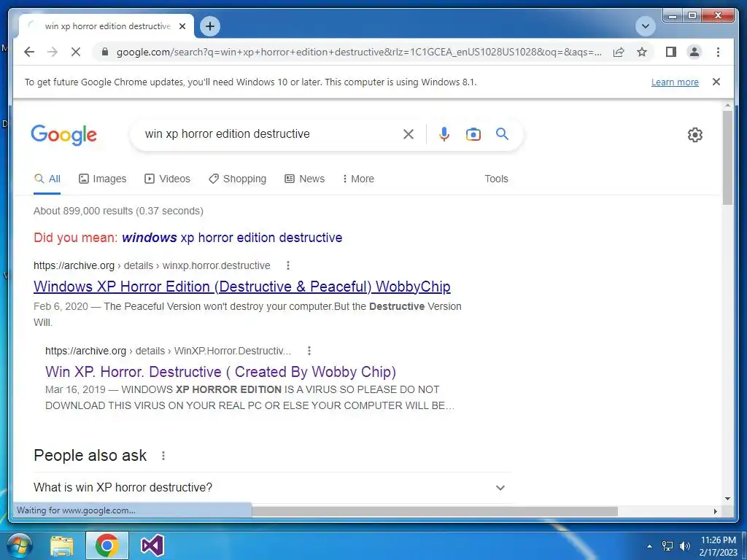
Task: Click first result's archive.org URL text
Action: click(x=152, y=265)
